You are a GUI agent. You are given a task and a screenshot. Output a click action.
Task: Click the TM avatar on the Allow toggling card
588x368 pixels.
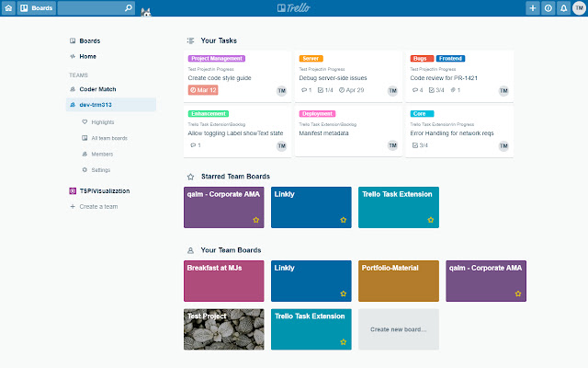282,145
